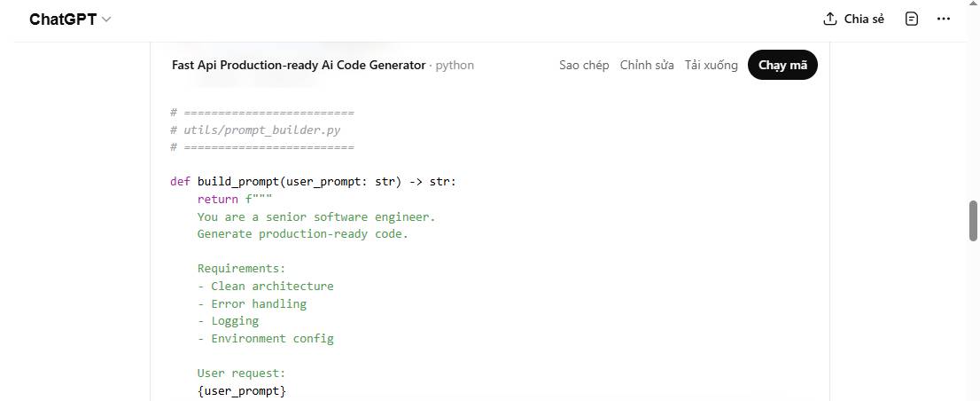Click the vertical scrollbar thumb
The image size is (980, 401).
[973, 220]
